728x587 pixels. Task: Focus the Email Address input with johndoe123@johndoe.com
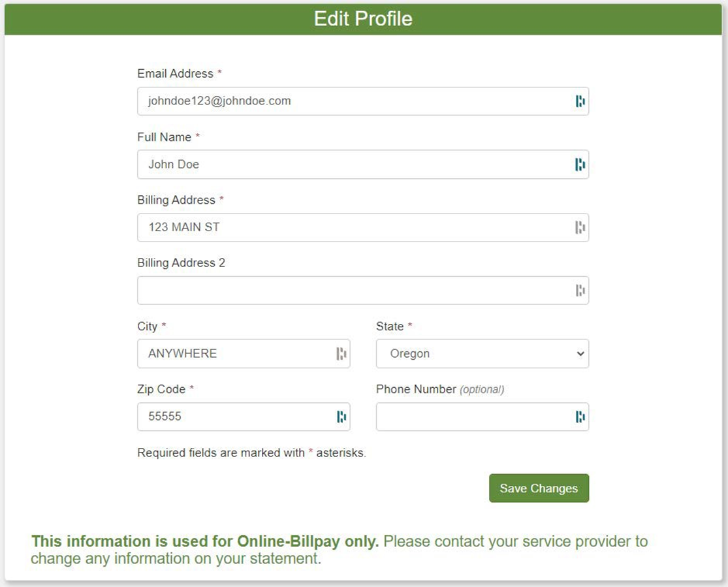353,101
